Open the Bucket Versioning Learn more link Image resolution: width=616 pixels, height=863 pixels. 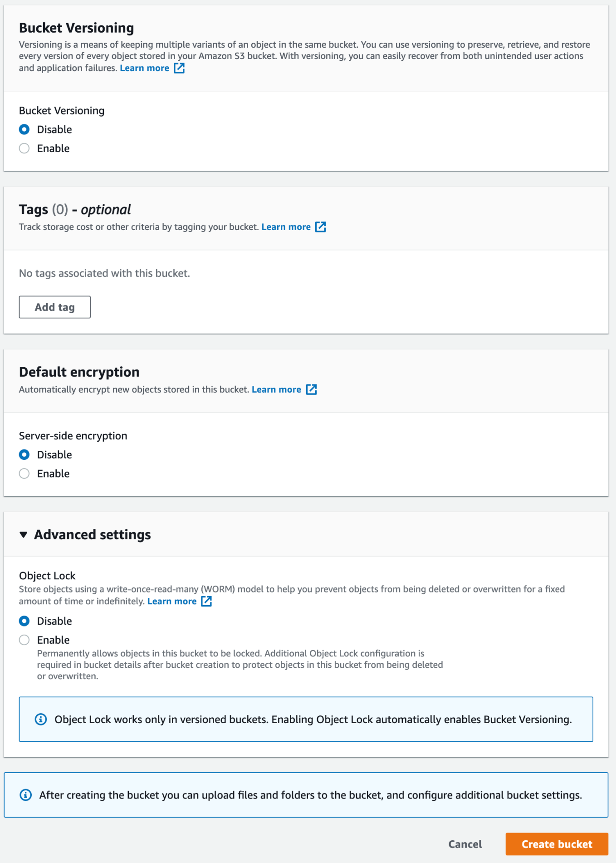[x=144, y=68]
